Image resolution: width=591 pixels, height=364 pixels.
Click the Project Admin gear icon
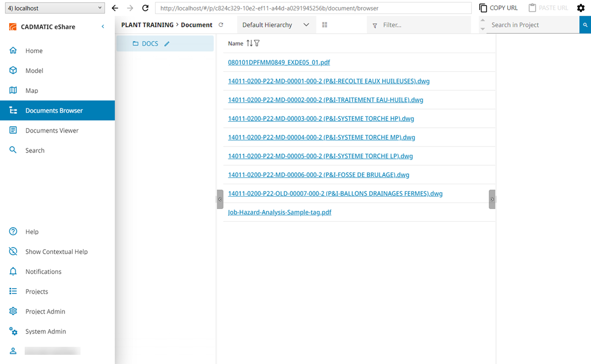(x=13, y=311)
